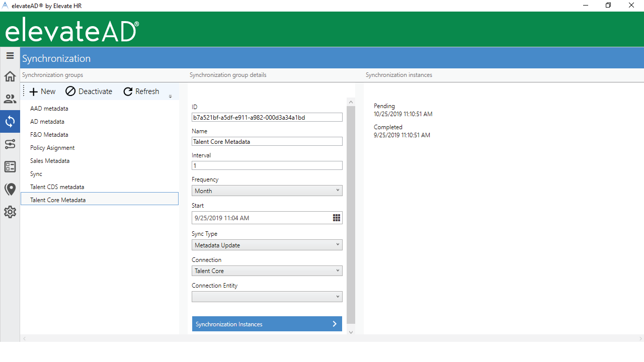The width and height of the screenshot is (644, 362).
Task: Open the sliders configuration sidebar icon
Action: (10, 144)
